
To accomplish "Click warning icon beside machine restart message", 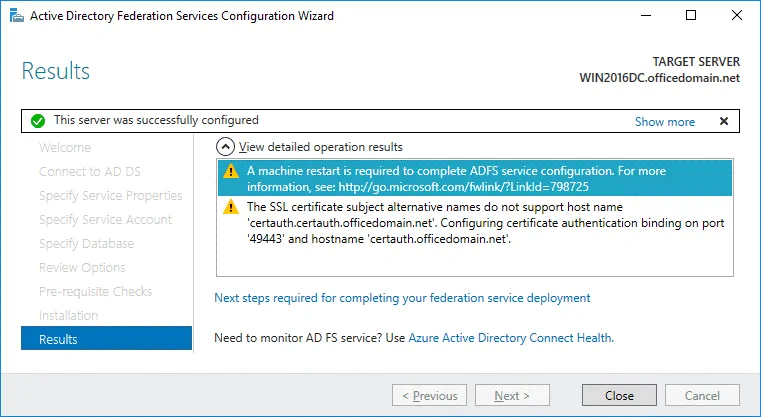I will coord(231,171).
